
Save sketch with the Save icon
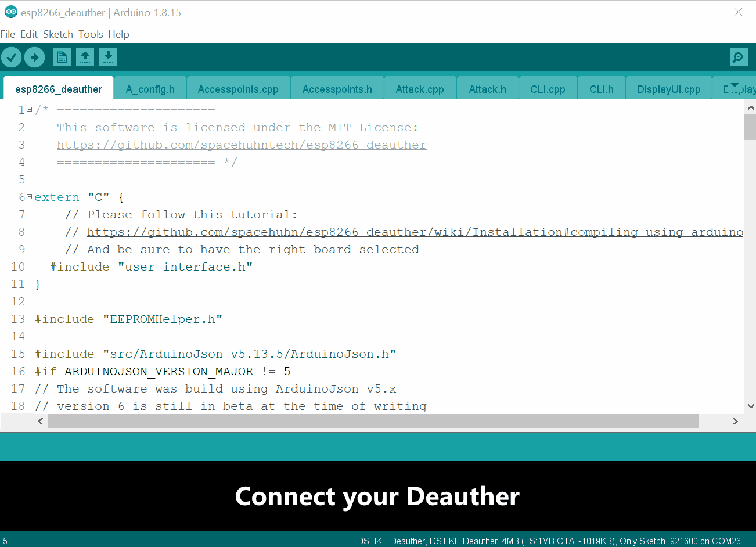[108, 57]
